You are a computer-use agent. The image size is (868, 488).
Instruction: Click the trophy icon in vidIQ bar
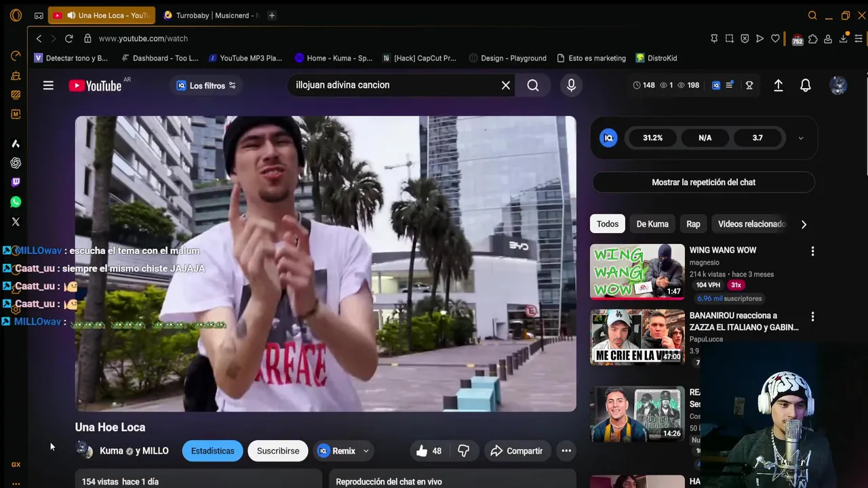point(749,85)
